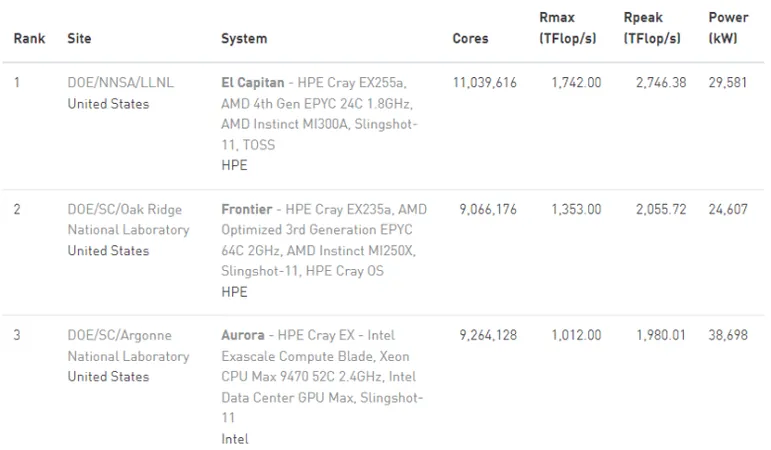Open the Aurora system link

(243, 335)
